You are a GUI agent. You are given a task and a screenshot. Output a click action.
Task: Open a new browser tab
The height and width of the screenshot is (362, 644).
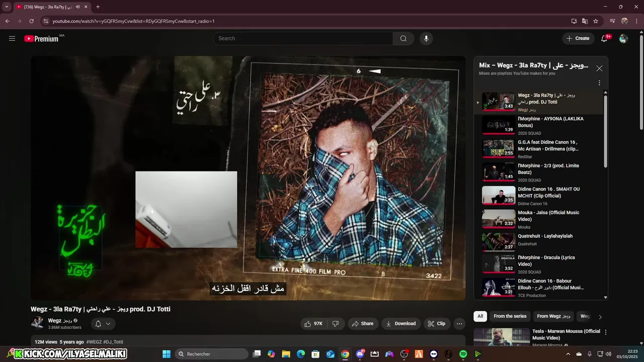point(98,7)
